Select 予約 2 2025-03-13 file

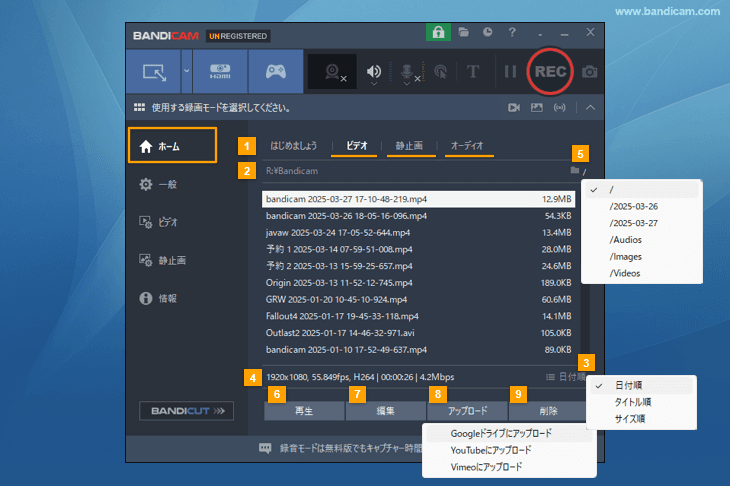tap(419, 266)
